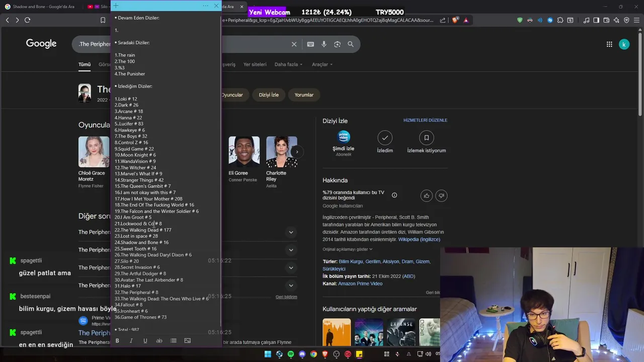Open Discord from the taskbar
The height and width of the screenshot is (362, 644).
point(302,354)
